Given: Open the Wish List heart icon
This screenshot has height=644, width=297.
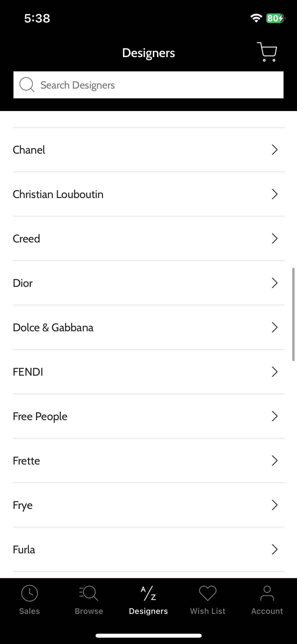Looking at the screenshot, I should click(x=208, y=593).
